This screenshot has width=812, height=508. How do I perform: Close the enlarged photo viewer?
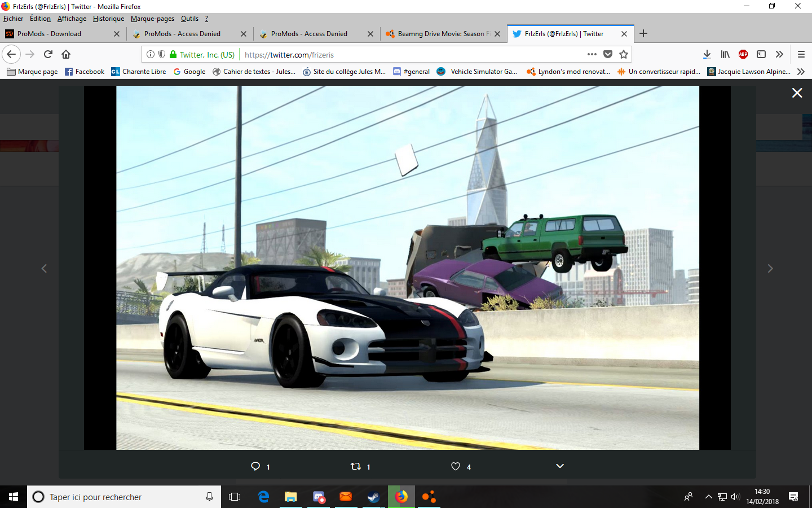point(797,93)
